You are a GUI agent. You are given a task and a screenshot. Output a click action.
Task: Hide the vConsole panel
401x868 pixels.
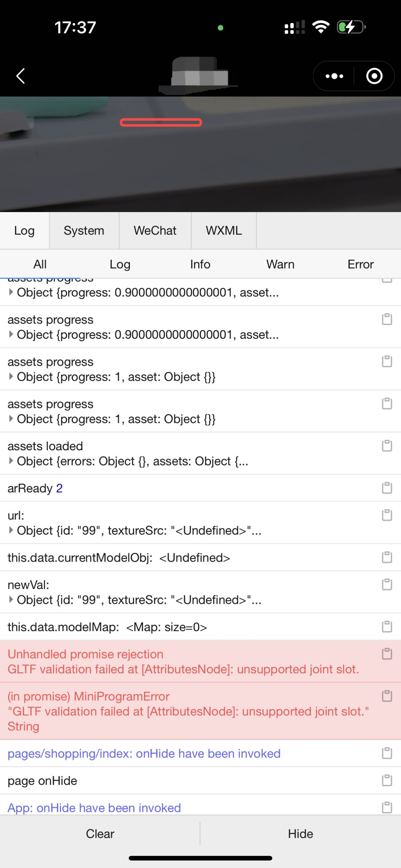(300, 834)
